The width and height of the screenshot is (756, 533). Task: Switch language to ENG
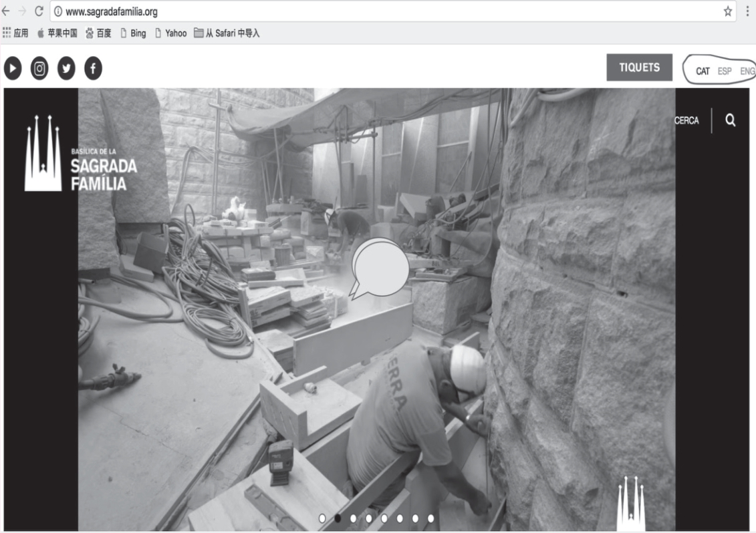pos(747,71)
